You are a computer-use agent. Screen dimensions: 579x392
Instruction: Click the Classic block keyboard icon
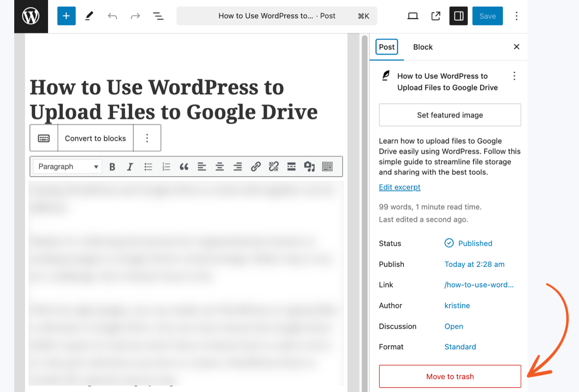point(44,138)
